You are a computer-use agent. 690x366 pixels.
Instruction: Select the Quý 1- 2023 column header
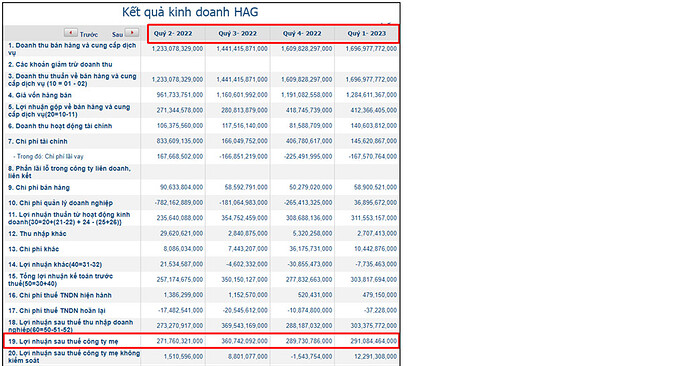[x=367, y=33]
